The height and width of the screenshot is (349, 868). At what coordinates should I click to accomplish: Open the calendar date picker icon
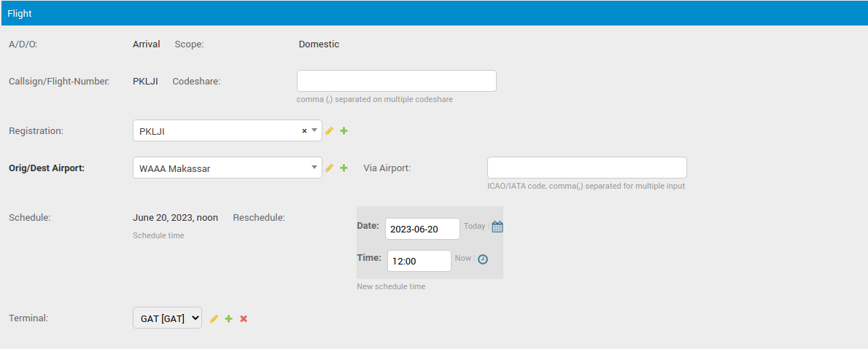[497, 227]
